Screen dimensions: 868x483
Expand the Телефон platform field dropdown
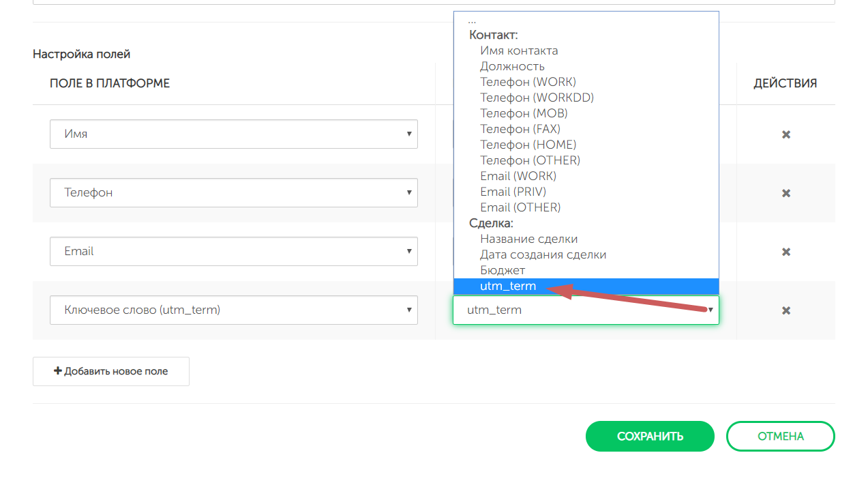tap(233, 193)
